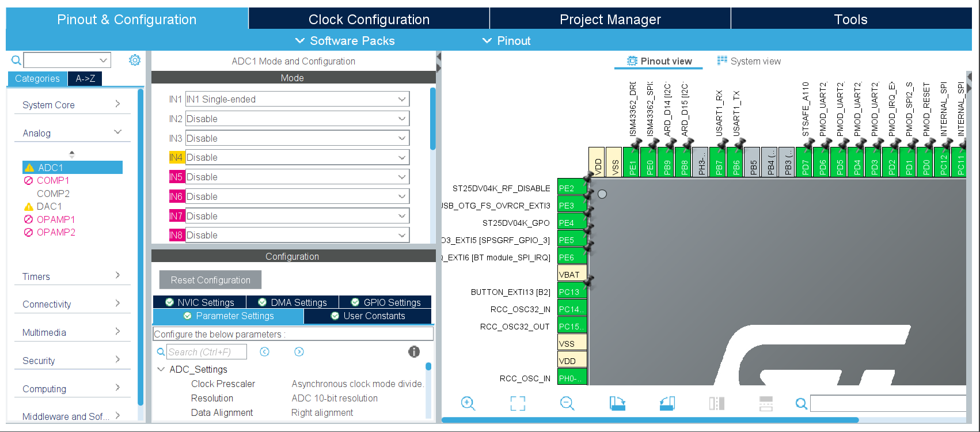Viewport: 980px width, 432px height.
Task: Switch the peripheral list to A->Z sorting
Action: pyautogui.click(x=85, y=78)
